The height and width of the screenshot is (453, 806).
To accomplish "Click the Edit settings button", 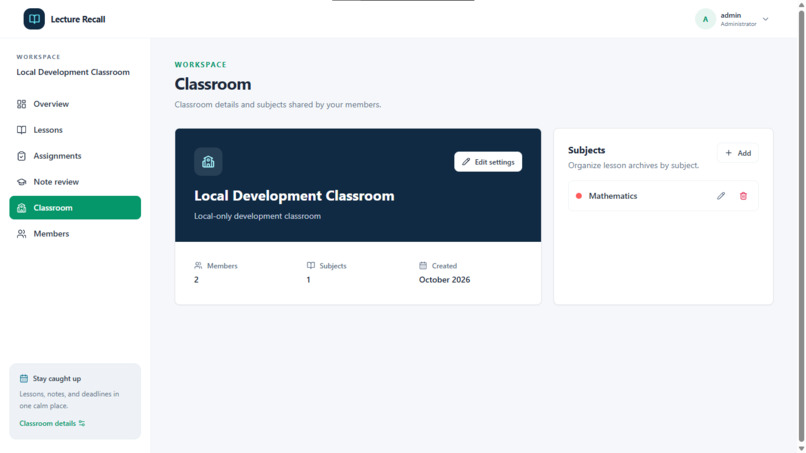I will (x=488, y=162).
